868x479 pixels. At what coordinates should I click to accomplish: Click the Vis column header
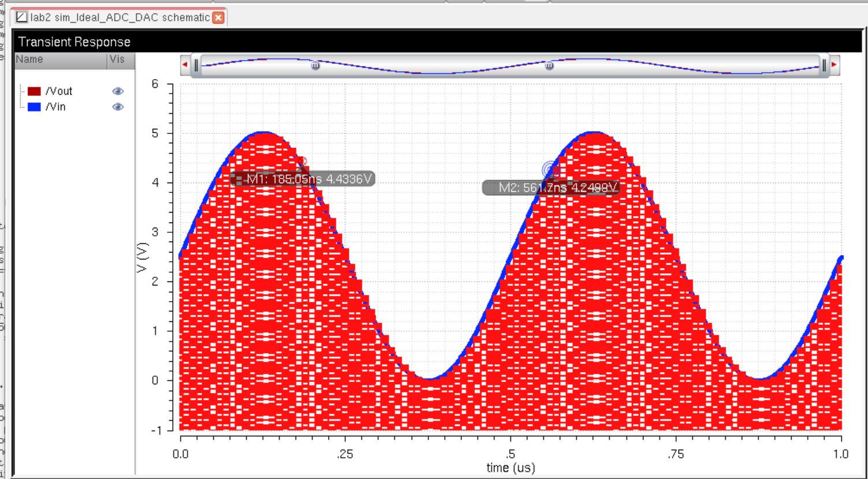tap(117, 60)
